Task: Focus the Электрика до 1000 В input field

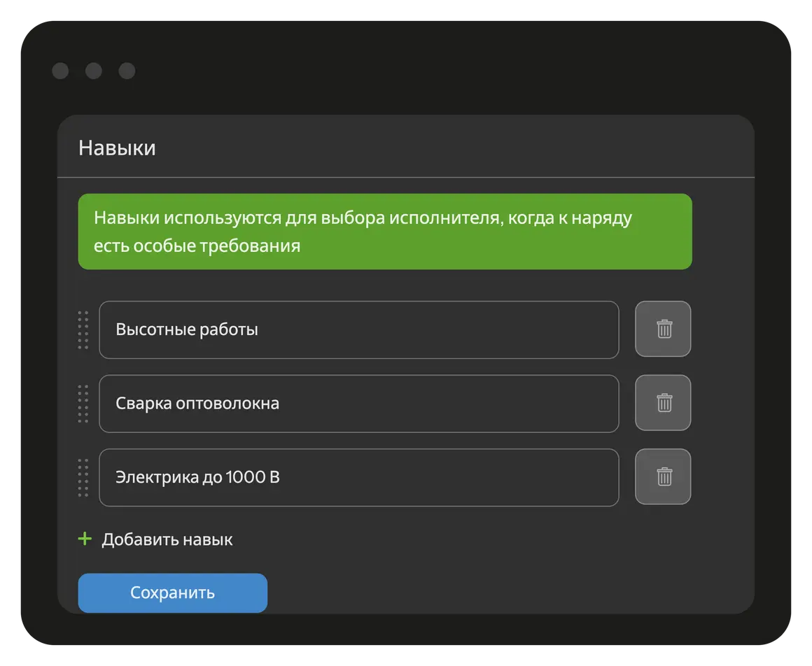Action: (358, 477)
